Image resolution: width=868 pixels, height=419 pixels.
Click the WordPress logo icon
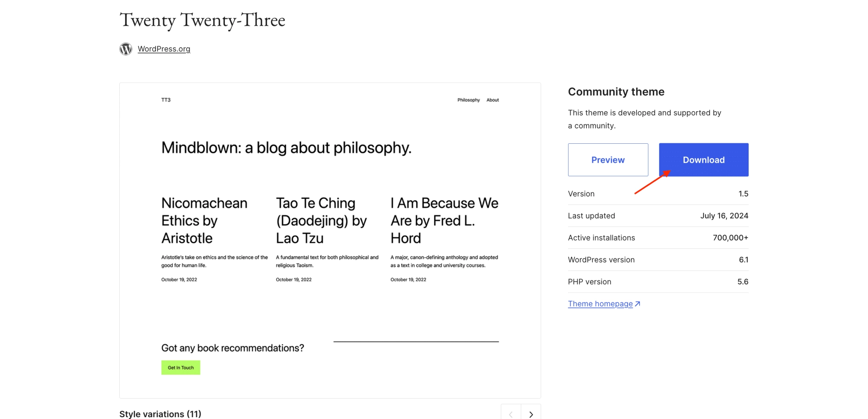tap(126, 49)
